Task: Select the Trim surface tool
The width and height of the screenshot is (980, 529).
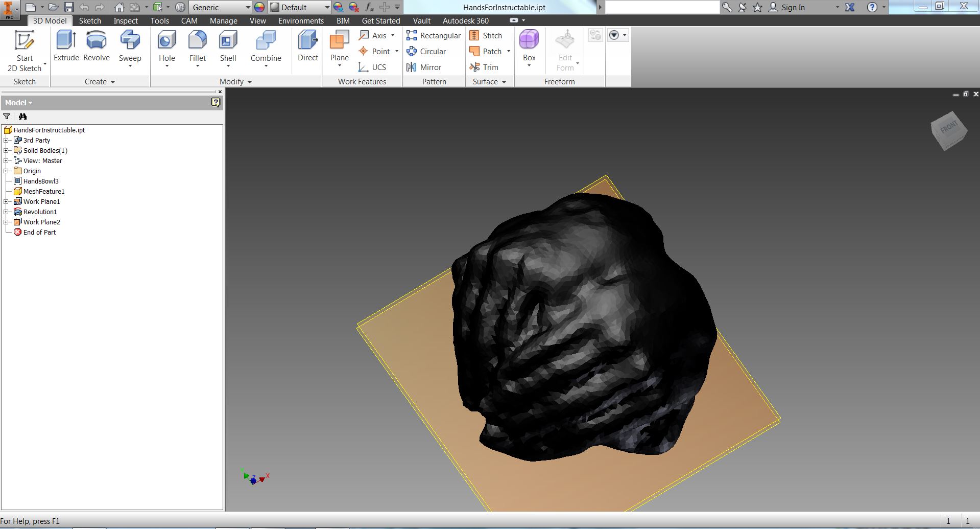Action: point(484,67)
